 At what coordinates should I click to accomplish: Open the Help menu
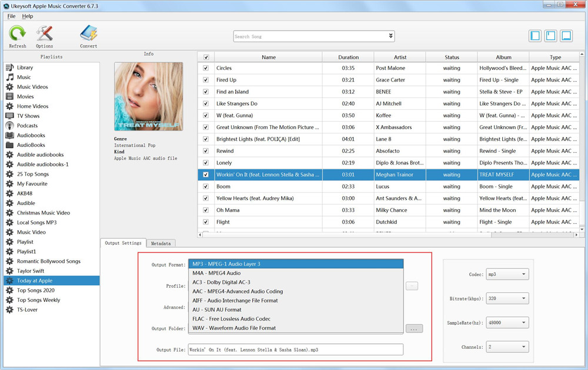(28, 16)
